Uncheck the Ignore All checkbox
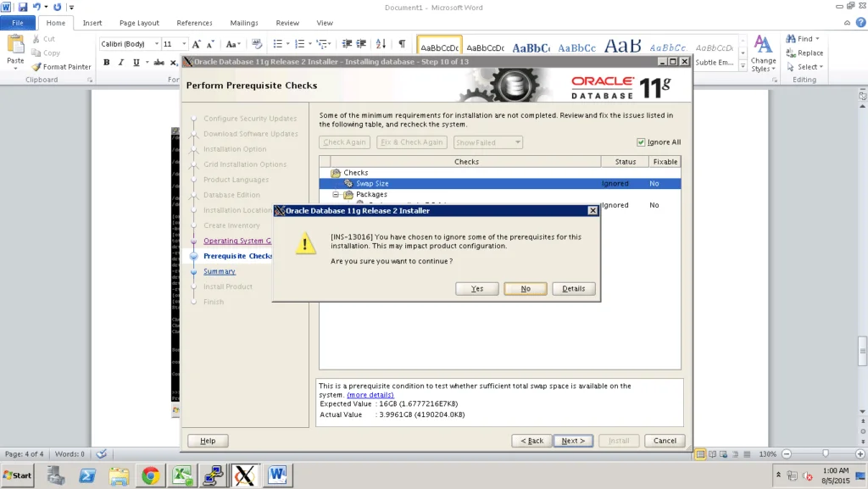Image resolution: width=868 pixels, height=489 pixels. point(641,142)
